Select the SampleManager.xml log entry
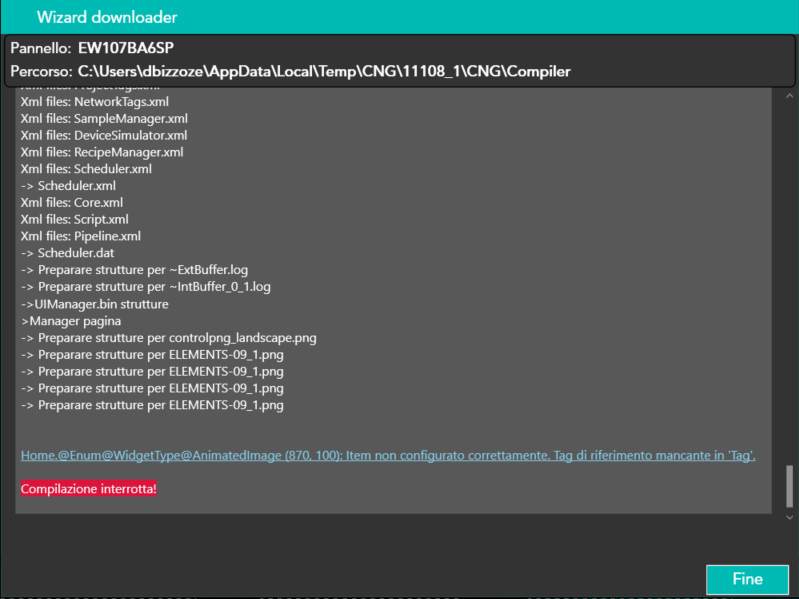 104,118
